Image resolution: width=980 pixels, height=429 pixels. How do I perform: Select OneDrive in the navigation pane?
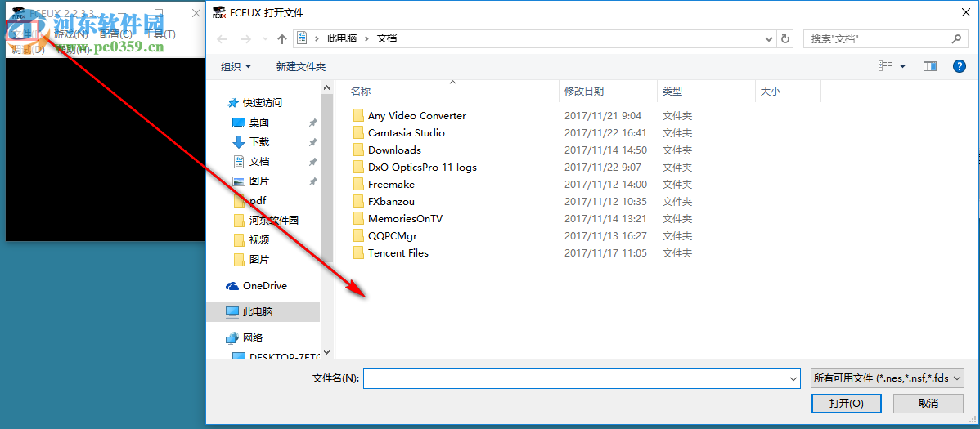point(264,286)
